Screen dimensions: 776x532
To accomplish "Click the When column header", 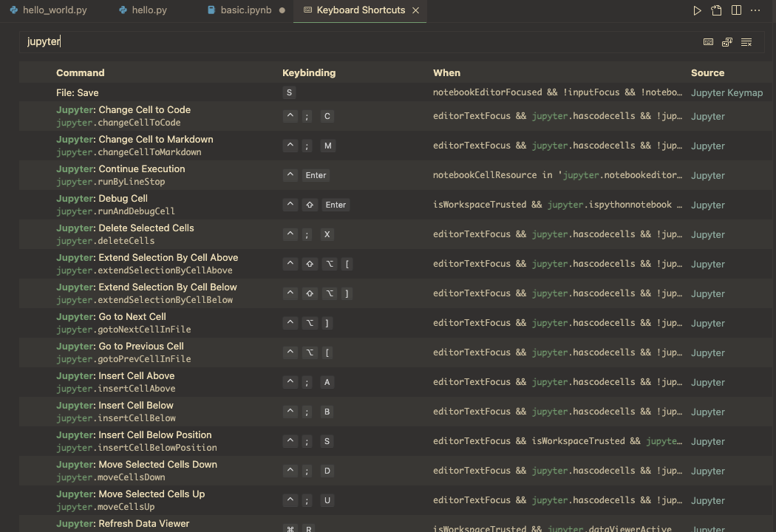I will tap(446, 72).
